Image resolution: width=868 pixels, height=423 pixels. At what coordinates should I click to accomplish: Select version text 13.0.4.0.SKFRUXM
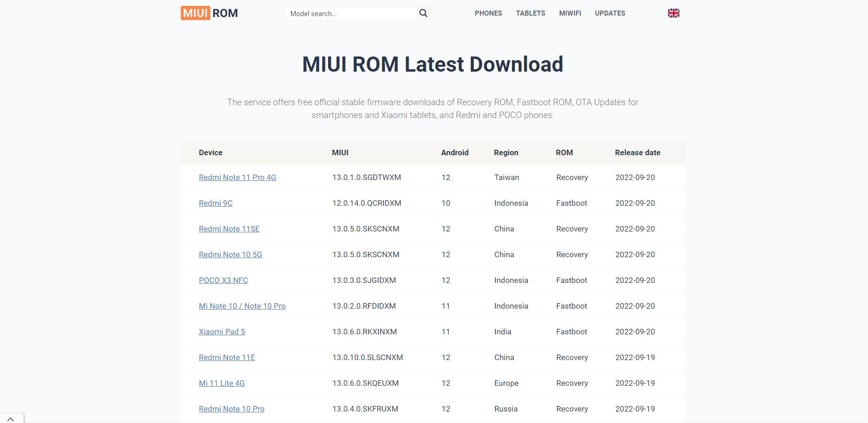click(365, 409)
